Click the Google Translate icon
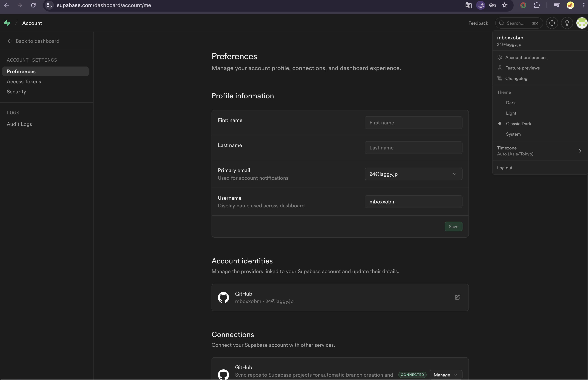The width and height of the screenshot is (588, 380). (468, 5)
